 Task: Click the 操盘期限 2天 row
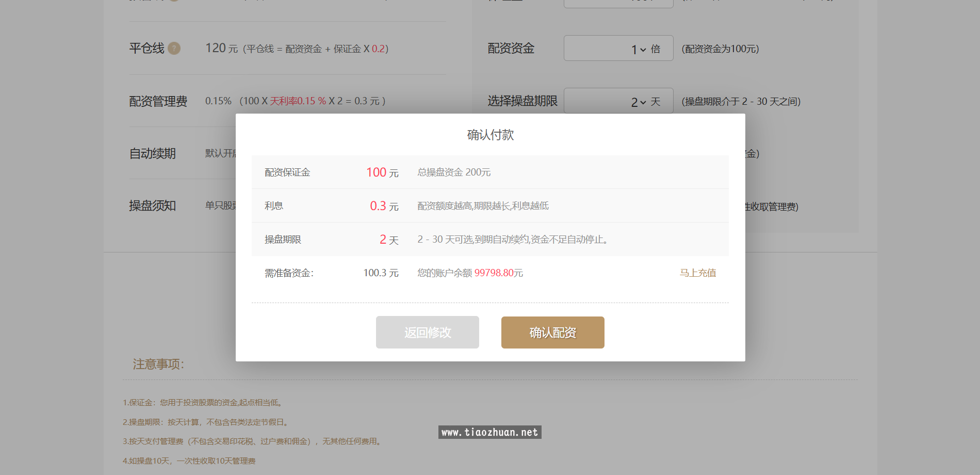(388, 239)
